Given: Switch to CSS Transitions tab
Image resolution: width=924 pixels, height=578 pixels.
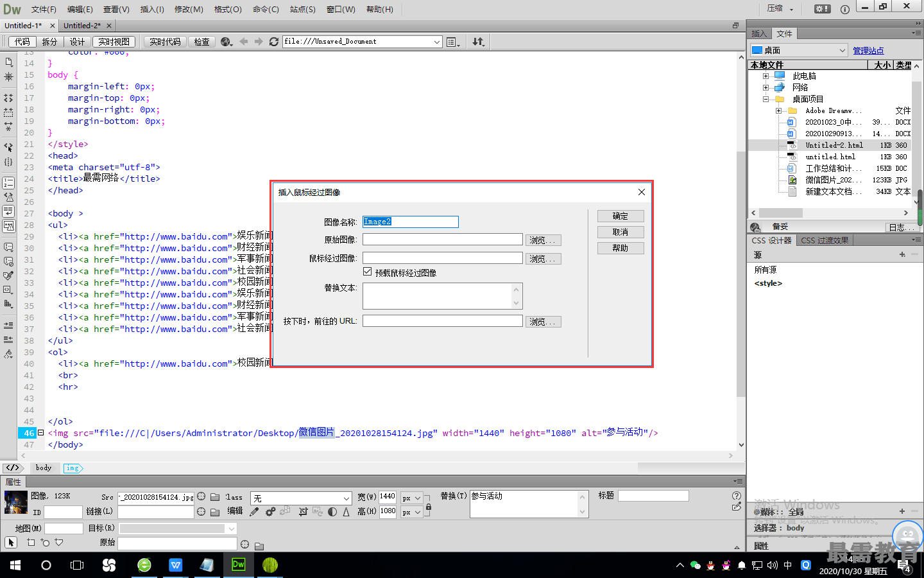Looking at the screenshot, I should pos(825,240).
